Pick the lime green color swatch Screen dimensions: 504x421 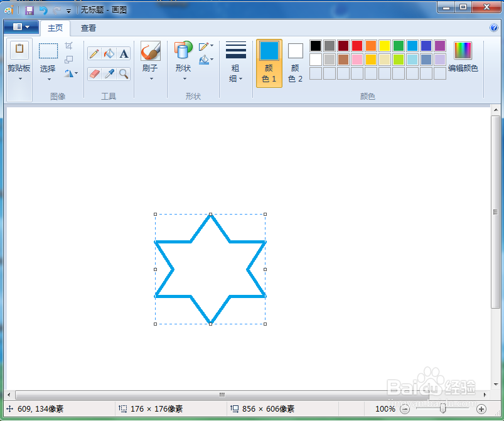(x=399, y=60)
